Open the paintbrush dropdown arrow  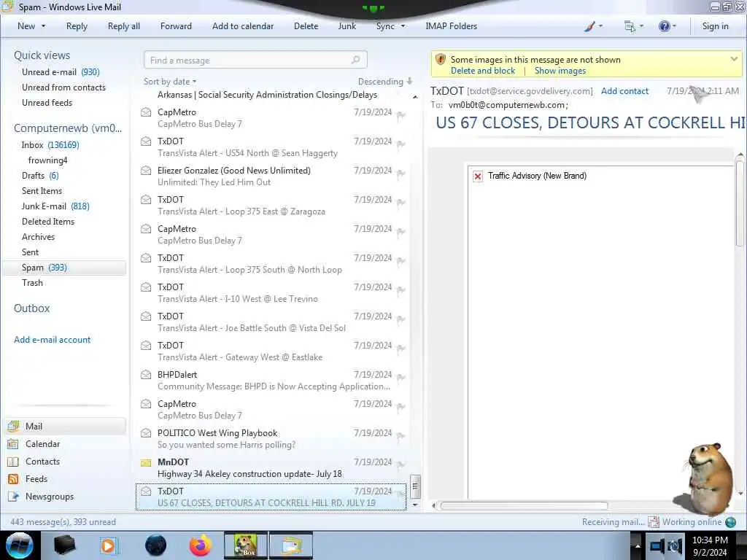(600, 26)
